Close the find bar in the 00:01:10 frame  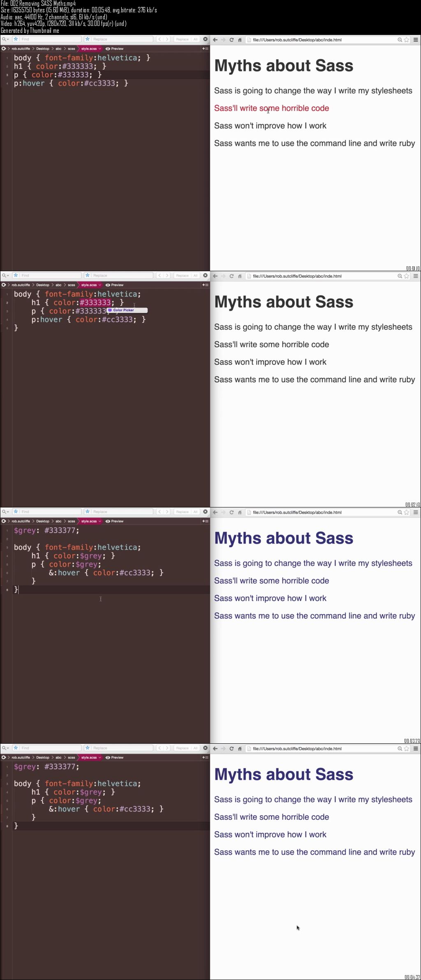(x=206, y=39)
